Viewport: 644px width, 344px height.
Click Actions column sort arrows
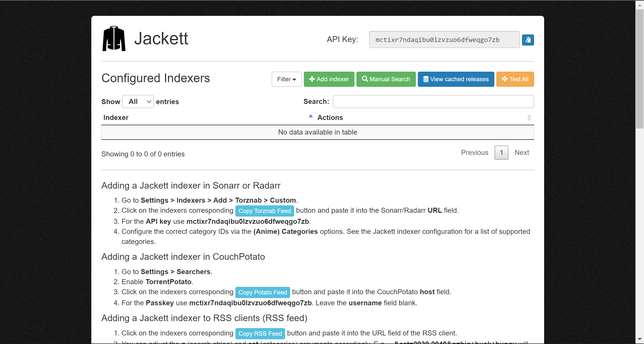click(529, 117)
